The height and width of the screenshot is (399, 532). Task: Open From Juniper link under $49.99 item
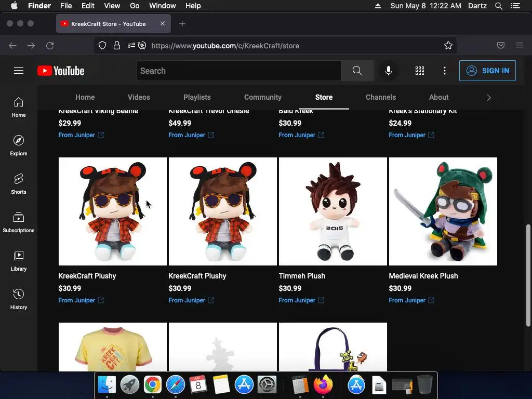pos(191,135)
